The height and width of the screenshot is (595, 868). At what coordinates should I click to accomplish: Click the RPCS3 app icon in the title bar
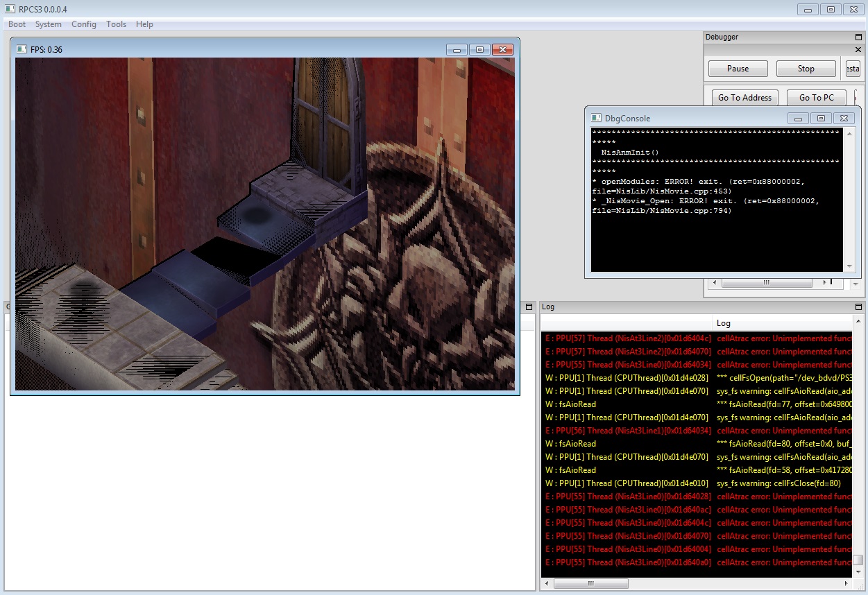(10, 10)
